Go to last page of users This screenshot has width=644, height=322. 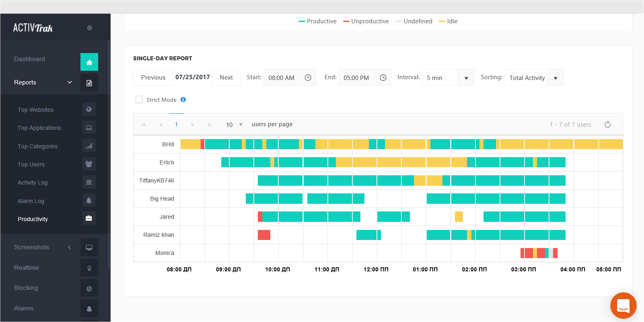(x=210, y=125)
